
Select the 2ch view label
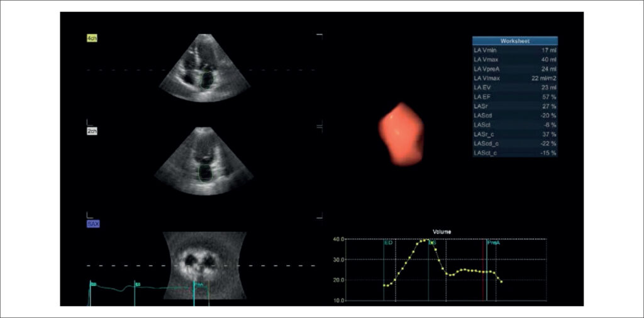point(92,132)
